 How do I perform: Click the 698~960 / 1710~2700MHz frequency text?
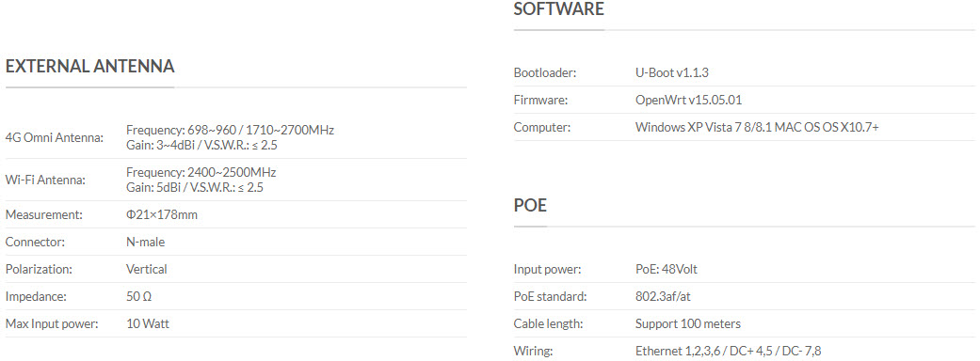coord(262,130)
